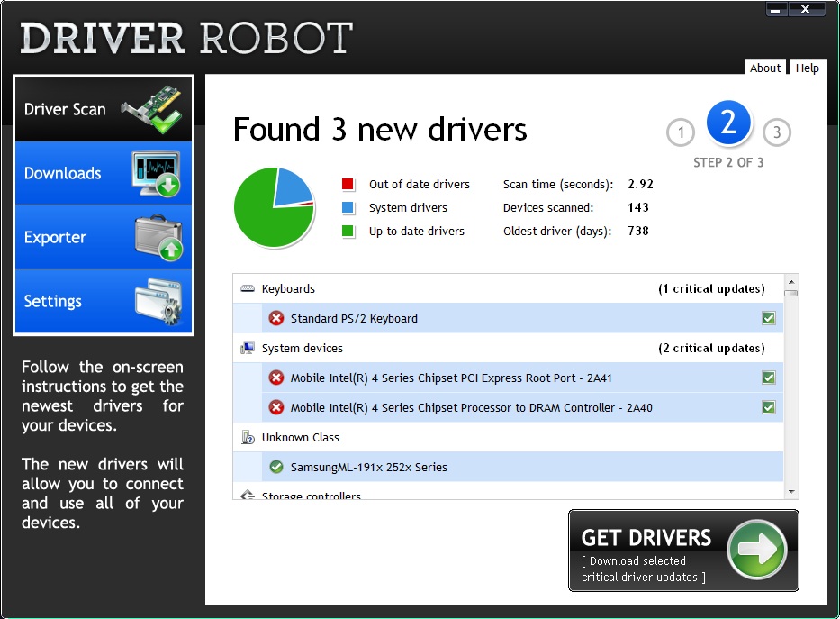Select the Keyboards category row
The width and height of the screenshot is (840, 619).
click(508, 289)
